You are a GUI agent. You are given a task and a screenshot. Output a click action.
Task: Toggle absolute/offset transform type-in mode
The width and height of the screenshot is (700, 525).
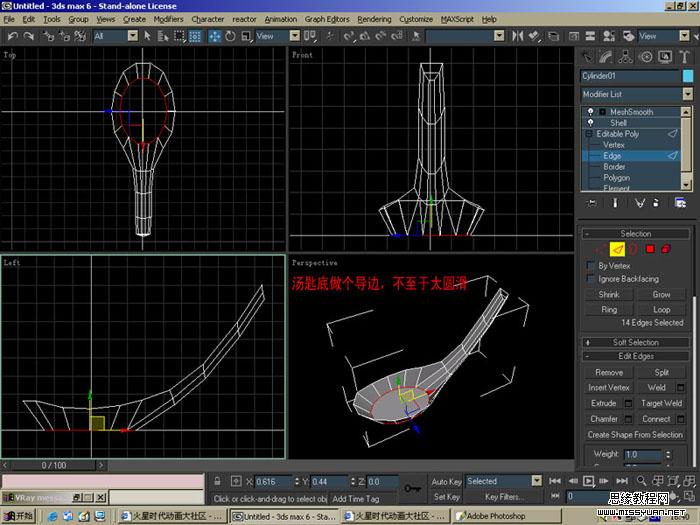pos(236,481)
